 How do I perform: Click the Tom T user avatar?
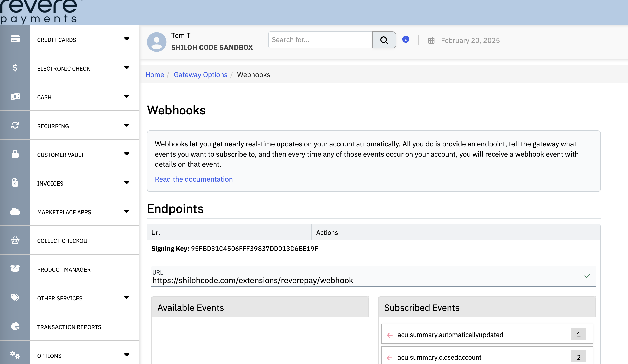coord(157,42)
